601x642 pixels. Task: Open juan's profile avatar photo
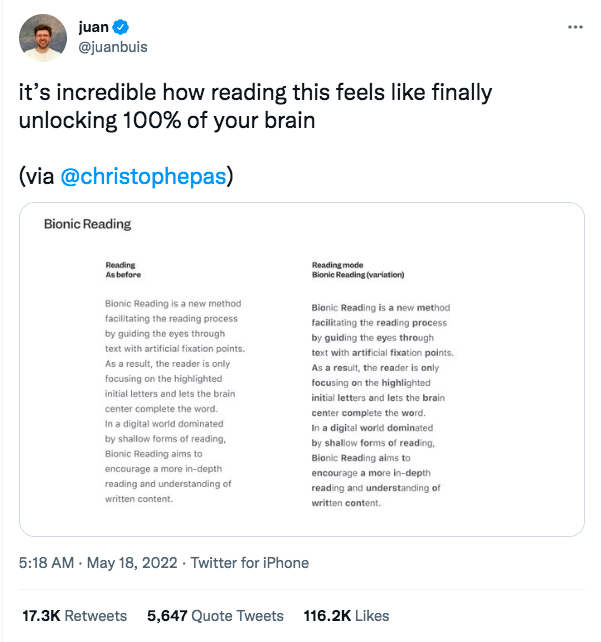[x=44, y=37]
